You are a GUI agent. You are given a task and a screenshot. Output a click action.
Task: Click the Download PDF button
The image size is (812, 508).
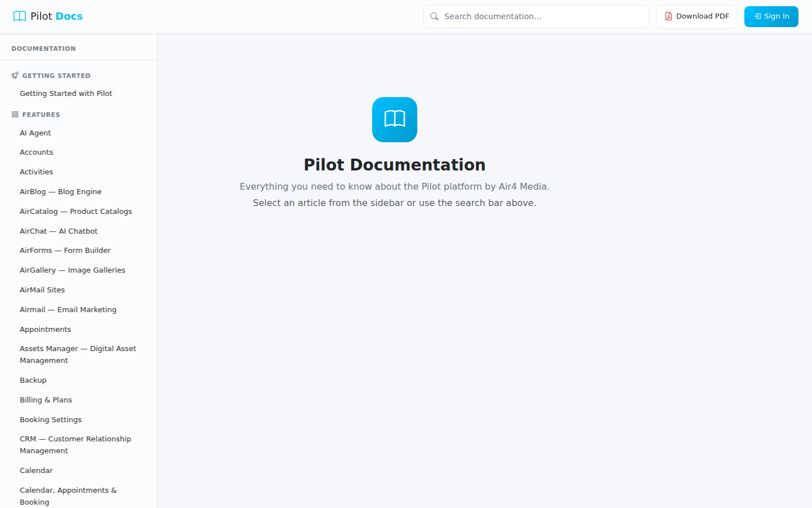696,16
